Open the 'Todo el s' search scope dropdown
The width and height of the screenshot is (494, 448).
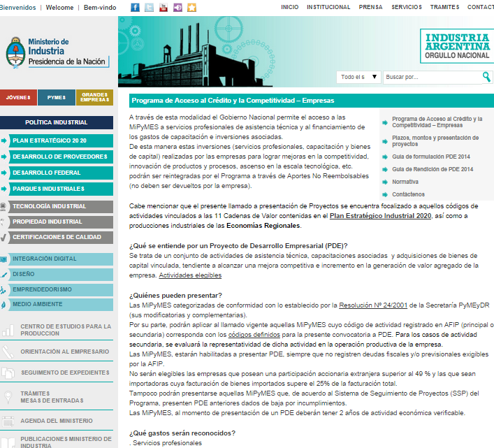point(359,77)
